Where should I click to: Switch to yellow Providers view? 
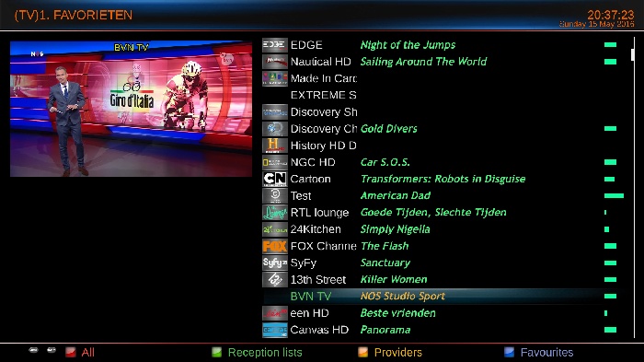[390, 353]
